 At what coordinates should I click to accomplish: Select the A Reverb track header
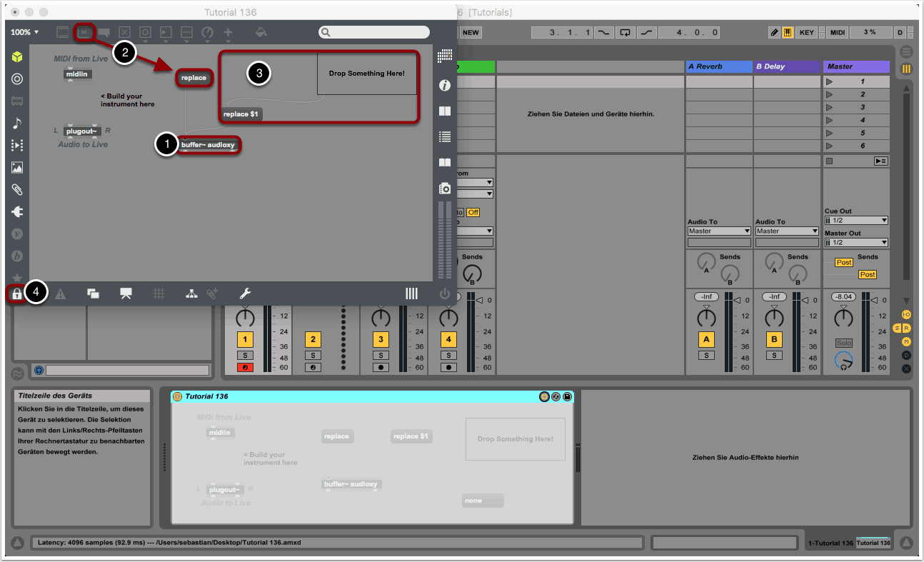coord(718,66)
